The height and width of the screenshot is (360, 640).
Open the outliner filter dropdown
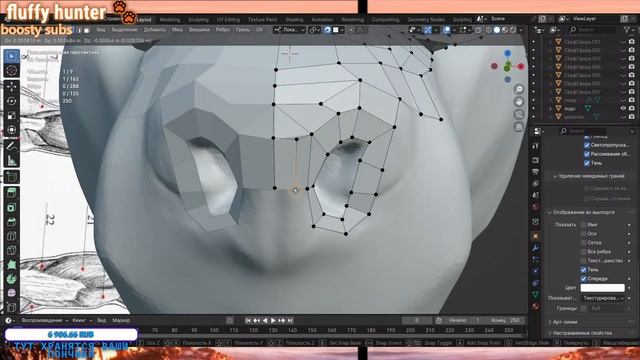[x=628, y=30]
